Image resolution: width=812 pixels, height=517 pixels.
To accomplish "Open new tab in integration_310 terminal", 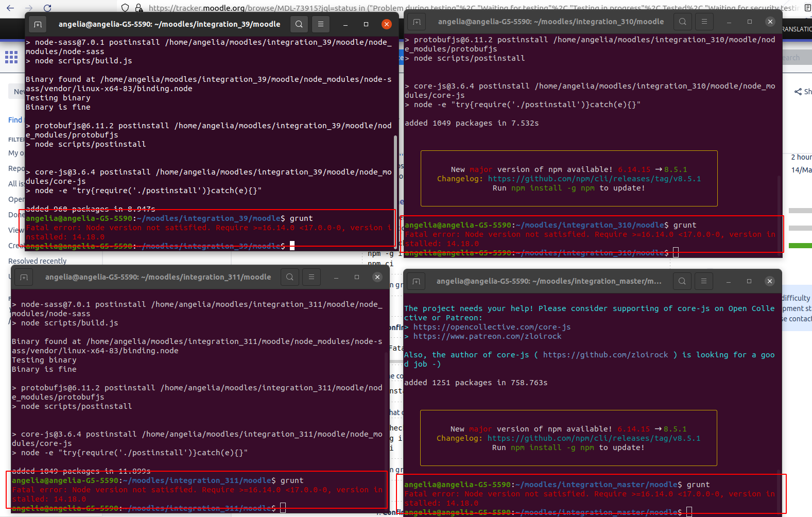I will (x=417, y=22).
